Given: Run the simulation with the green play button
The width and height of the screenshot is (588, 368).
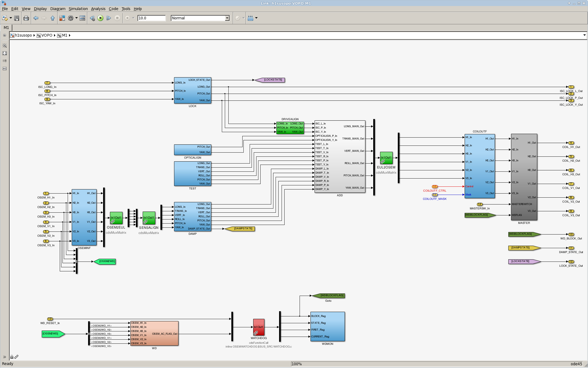Looking at the screenshot, I should click(x=100, y=18).
